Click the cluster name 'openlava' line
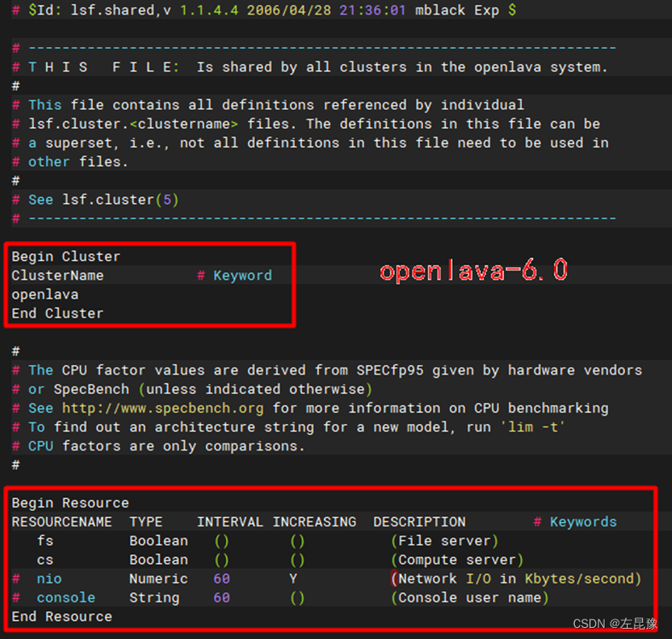Viewport: 672px width, 639px height. [x=45, y=294]
